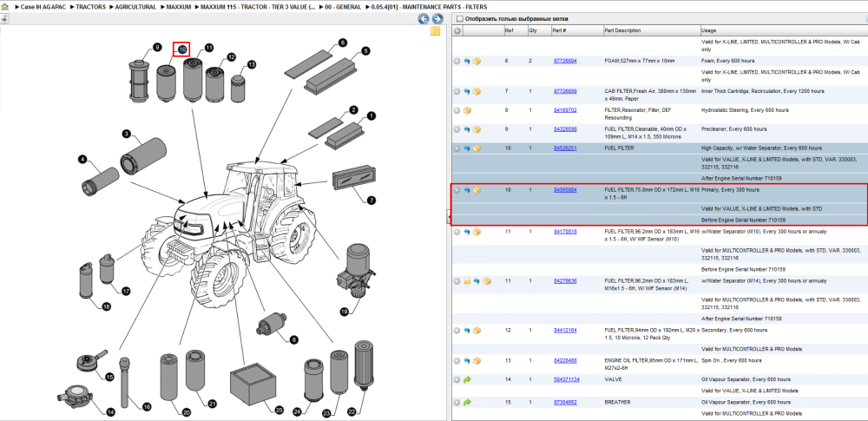This screenshot has height=421, width=868.
Task: Open part number link 84412164
Action: (x=565, y=330)
